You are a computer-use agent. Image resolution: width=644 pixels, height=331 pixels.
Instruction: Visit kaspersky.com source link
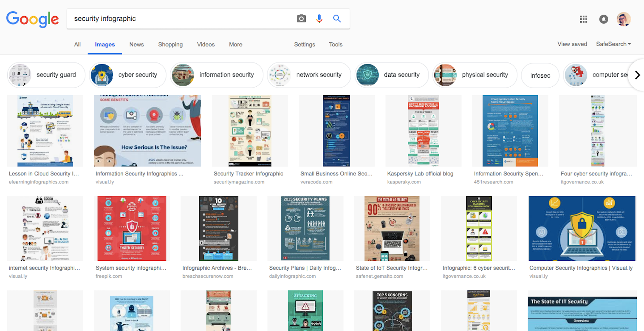click(x=404, y=182)
